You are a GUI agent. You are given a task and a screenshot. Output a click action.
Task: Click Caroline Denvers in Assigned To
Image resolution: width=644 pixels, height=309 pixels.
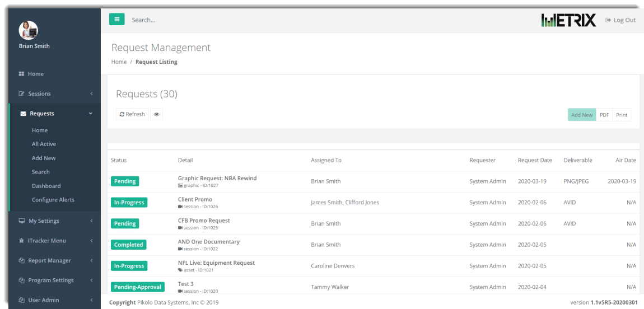333,266
